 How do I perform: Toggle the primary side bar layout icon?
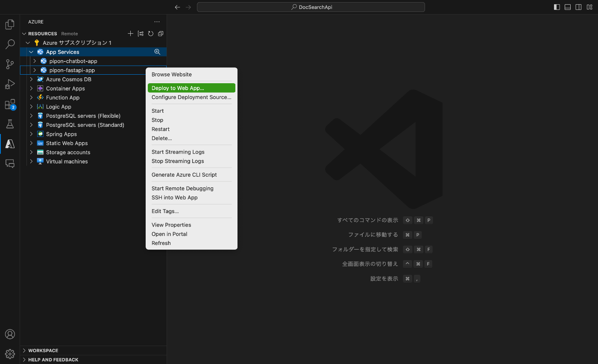coord(557,7)
